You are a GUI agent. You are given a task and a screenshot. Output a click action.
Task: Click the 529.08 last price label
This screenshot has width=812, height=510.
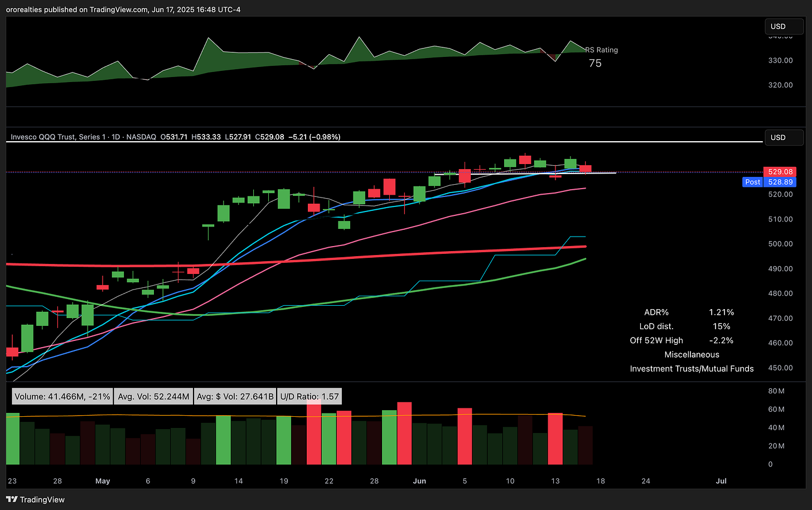pyautogui.click(x=780, y=172)
